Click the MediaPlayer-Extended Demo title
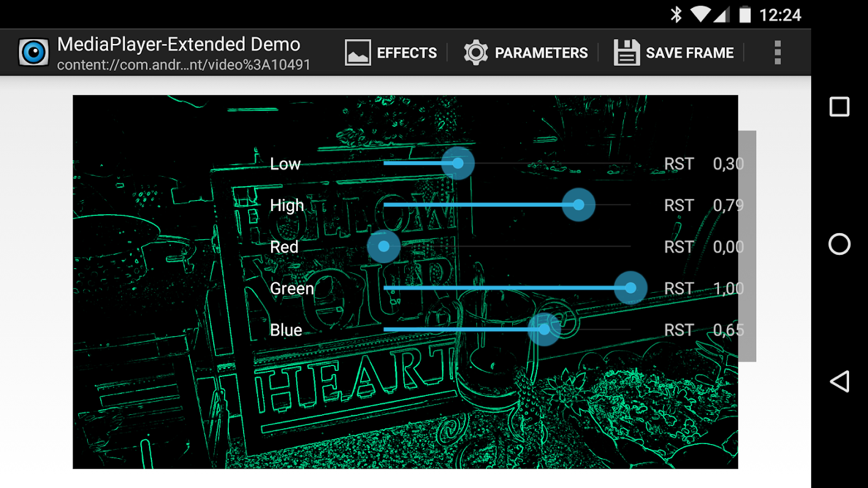 tap(178, 45)
